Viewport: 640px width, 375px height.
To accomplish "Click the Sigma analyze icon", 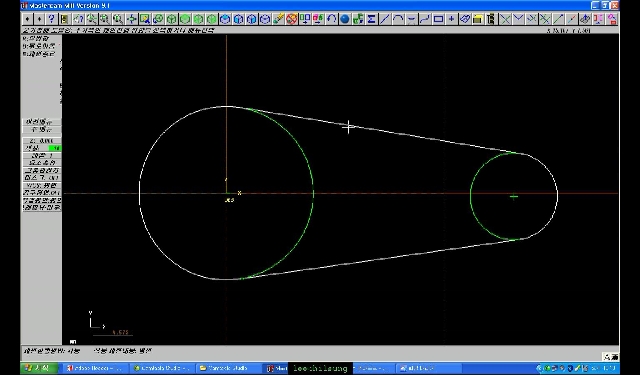I will click(371, 19).
